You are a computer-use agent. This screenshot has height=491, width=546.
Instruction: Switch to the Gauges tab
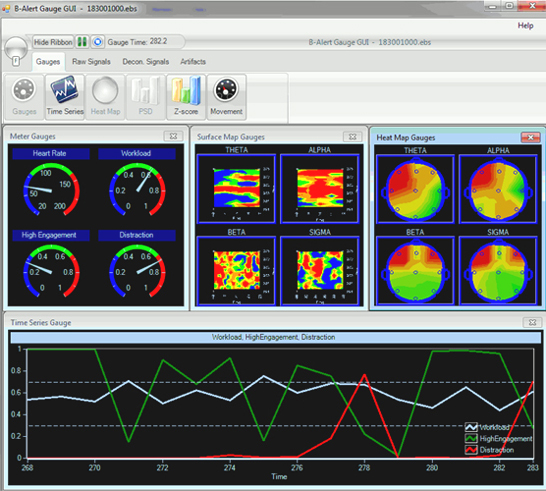pyautogui.click(x=48, y=62)
